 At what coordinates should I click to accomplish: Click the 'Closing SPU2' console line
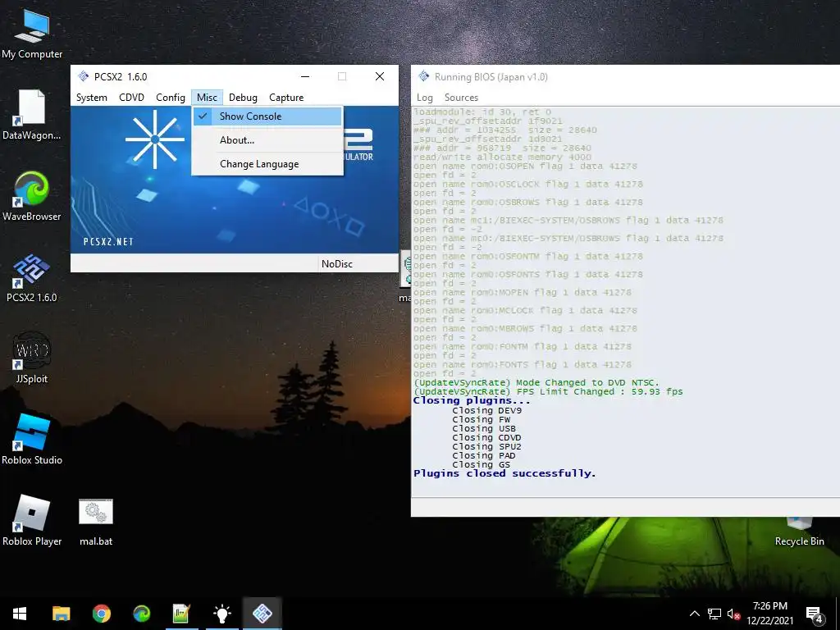(x=486, y=446)
